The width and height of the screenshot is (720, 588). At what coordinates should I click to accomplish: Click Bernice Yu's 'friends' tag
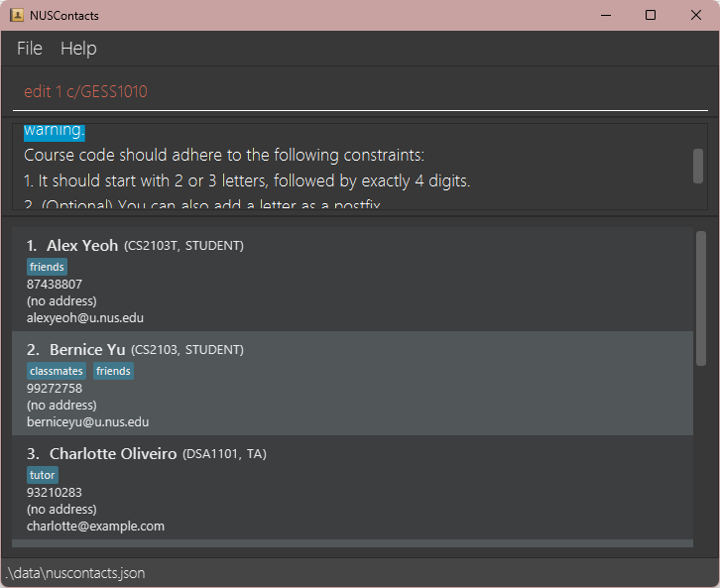(113, 371)
